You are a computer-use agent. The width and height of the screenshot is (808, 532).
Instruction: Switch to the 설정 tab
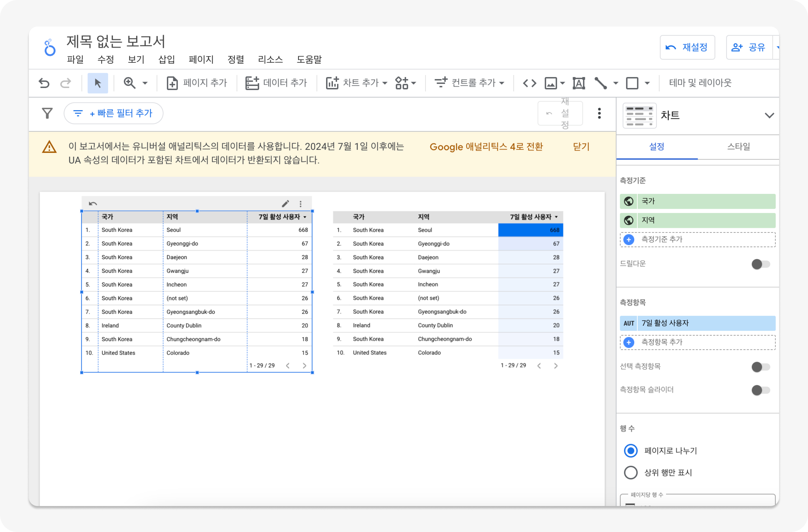tap(657, 147)
